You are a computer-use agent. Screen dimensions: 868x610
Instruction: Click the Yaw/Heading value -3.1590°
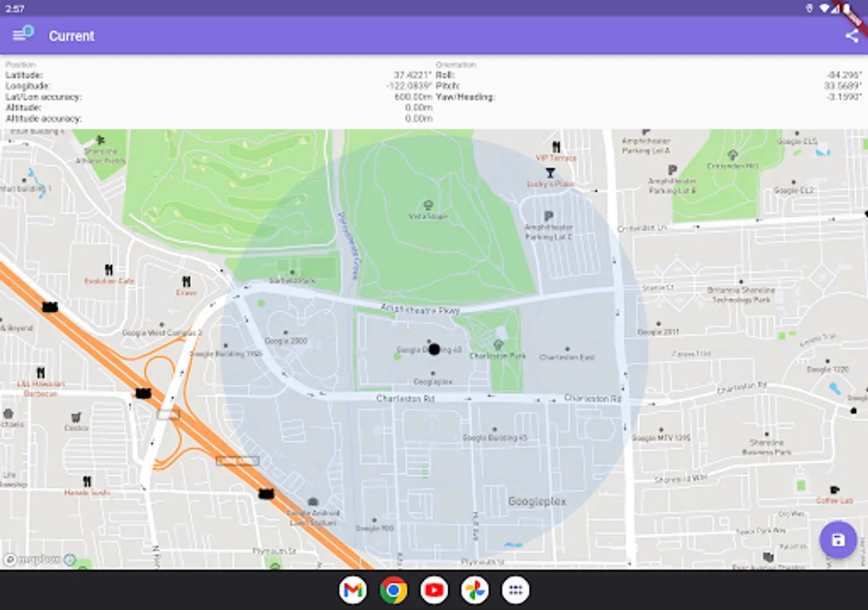pyautogui.click(x=844, y=97)
